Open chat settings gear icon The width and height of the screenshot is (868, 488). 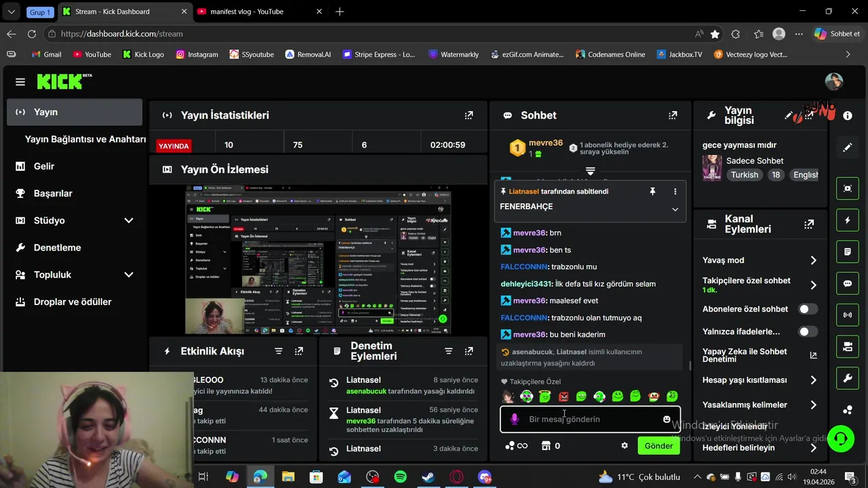pos(625,446)
